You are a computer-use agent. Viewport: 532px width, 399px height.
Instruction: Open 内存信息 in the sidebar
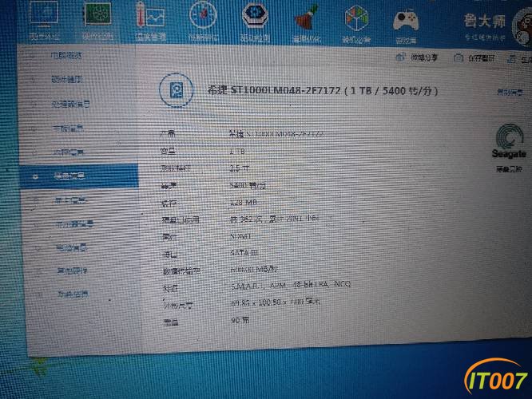[x=69, y=152]
